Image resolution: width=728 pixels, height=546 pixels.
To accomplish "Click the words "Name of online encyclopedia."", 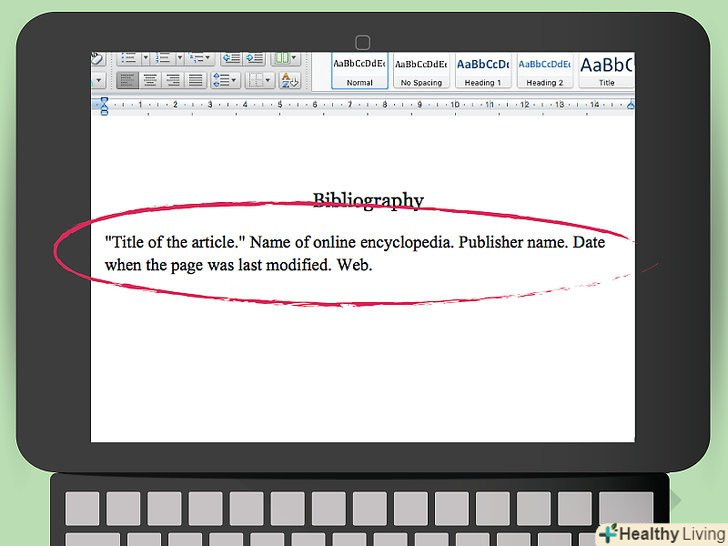I will click(x=351, y=242).
